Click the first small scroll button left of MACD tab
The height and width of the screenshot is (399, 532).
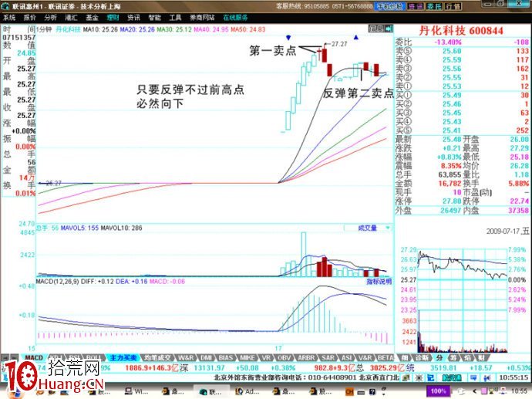[5, 357]
